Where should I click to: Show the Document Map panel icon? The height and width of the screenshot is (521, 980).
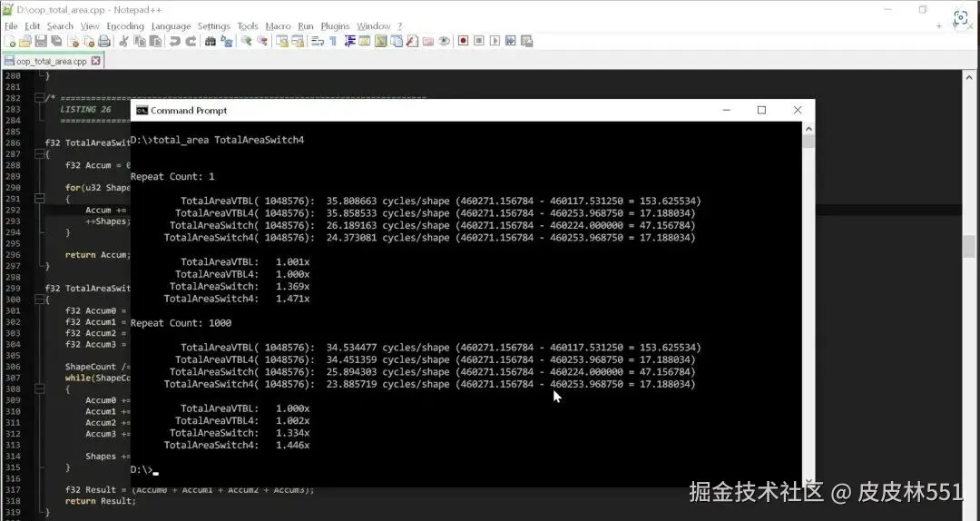pos(380,41)
